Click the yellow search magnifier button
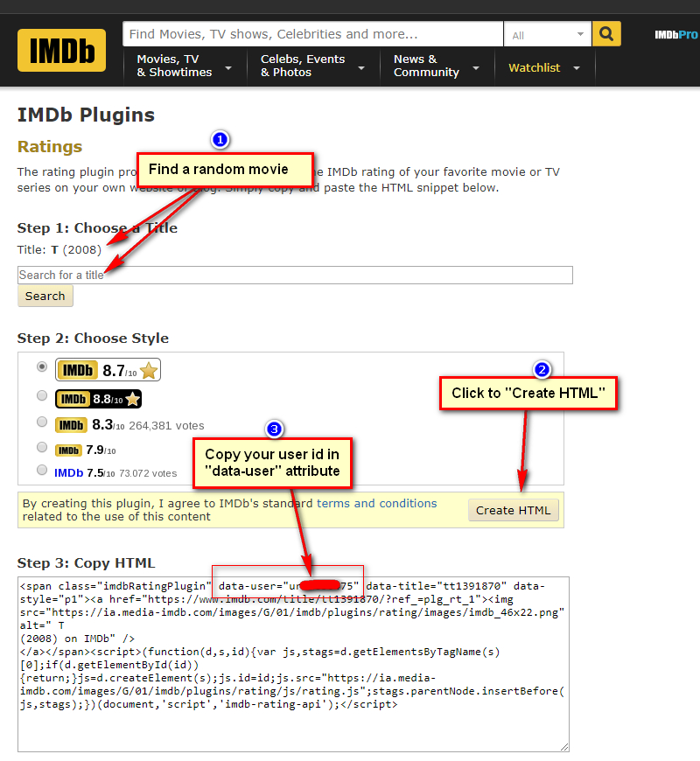Image resolution: width=700 pixels, height=761 pixels. (606, 34)
